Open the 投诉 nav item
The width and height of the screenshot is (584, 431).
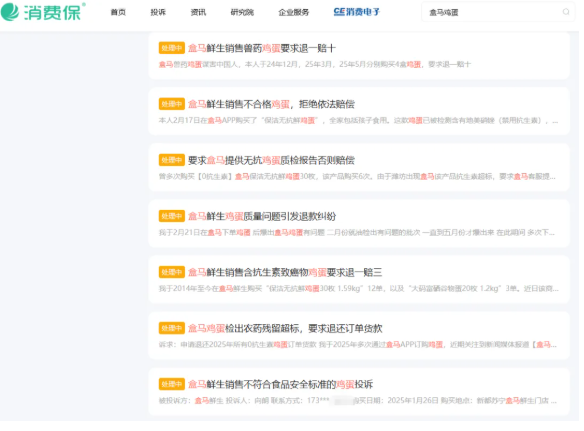click(158, 12)
